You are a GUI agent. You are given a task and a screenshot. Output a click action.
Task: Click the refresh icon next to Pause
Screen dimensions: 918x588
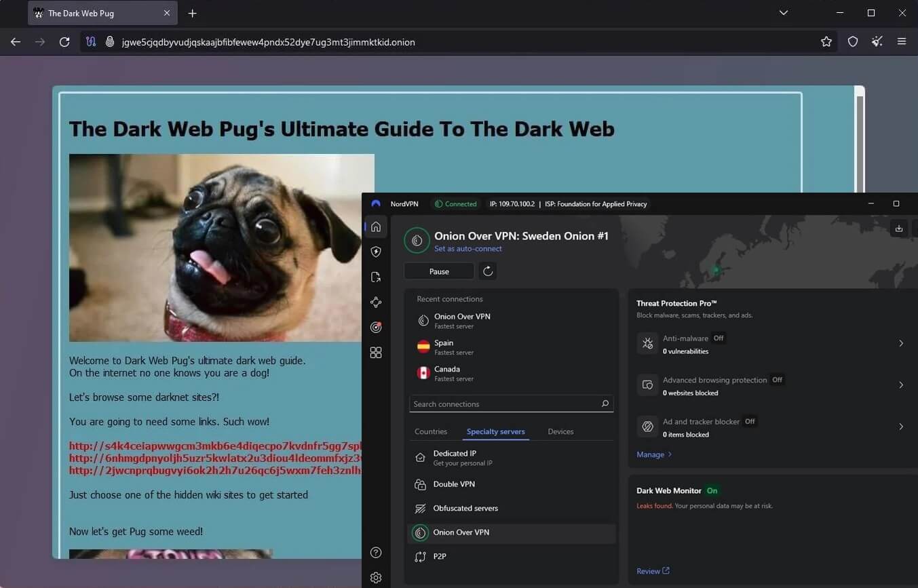click(x=487, y=271)
